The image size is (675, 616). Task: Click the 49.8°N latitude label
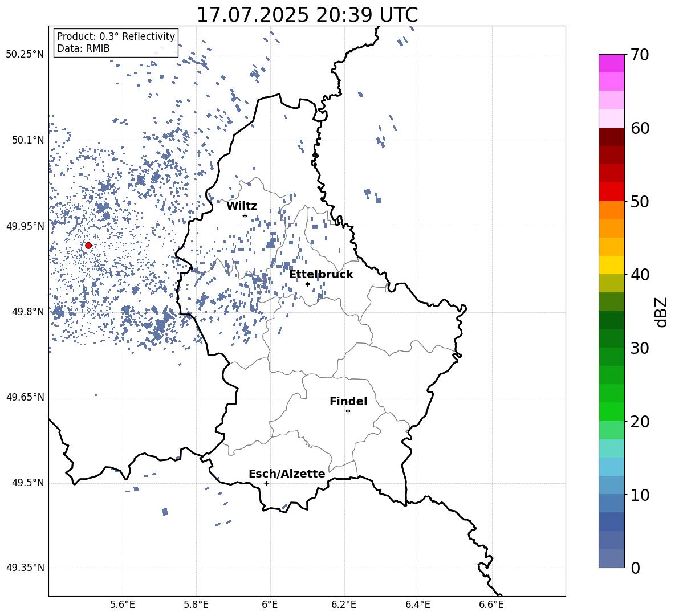click(x=27, y=312)
